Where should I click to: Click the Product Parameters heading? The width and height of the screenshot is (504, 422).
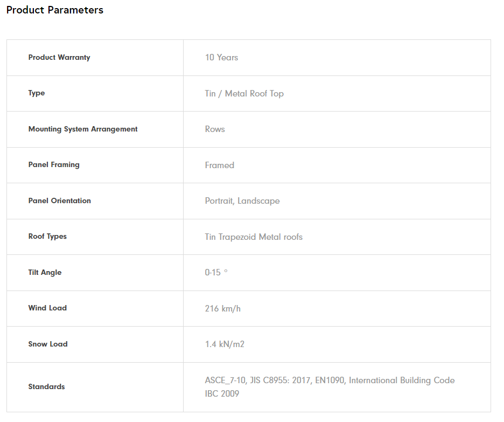55,10
